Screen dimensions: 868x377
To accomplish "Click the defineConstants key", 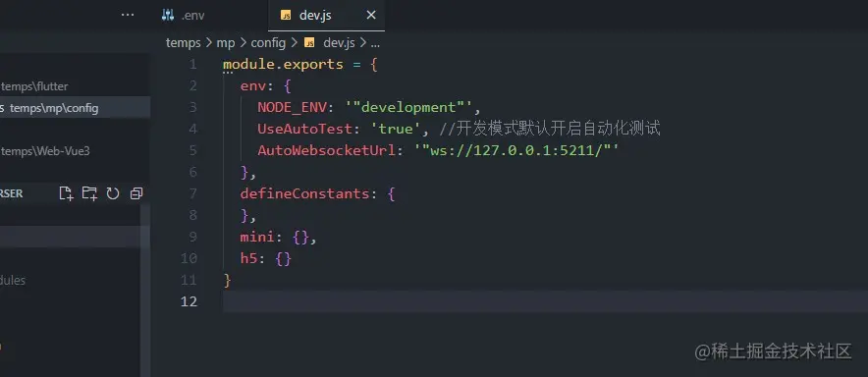I will pyautogui.click(x=305, y=193).
